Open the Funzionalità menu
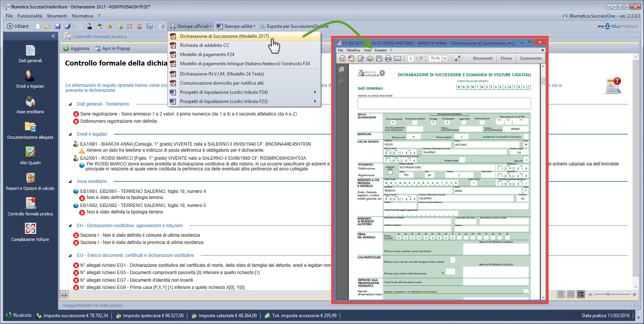Screen dimensions: 644x324 click(x=30, y=16)
